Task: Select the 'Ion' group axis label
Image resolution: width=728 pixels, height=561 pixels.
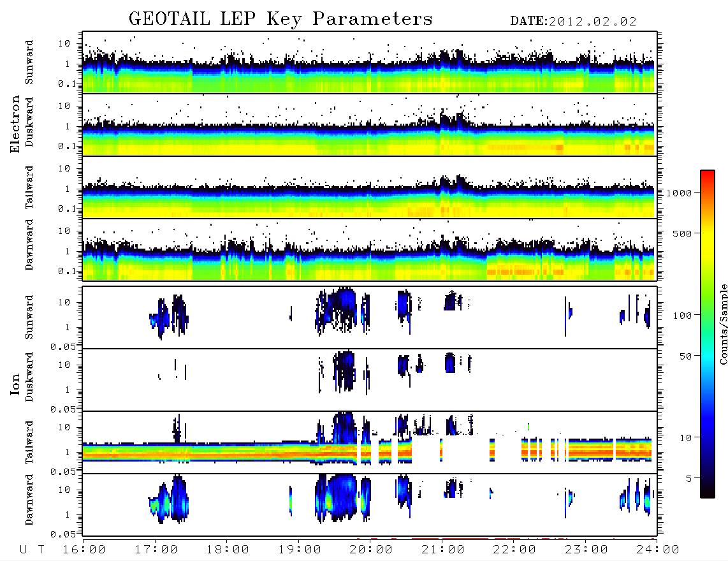Action: (15, 384)
